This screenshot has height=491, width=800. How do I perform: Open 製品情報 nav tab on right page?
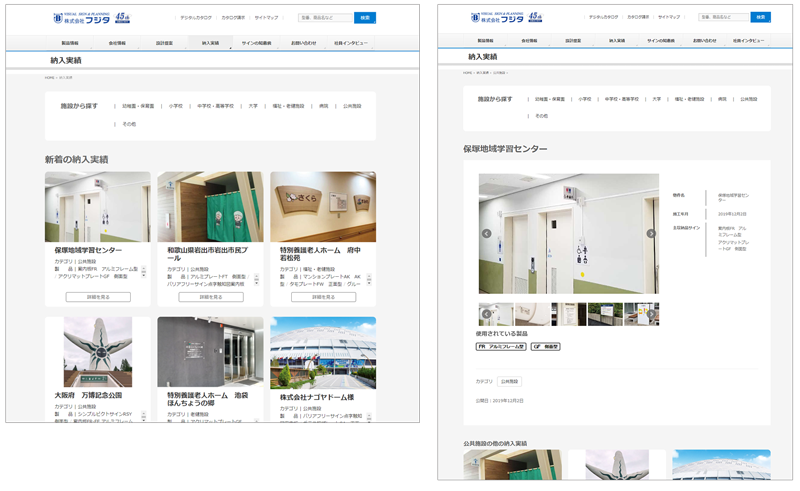[x=486, y=40]
